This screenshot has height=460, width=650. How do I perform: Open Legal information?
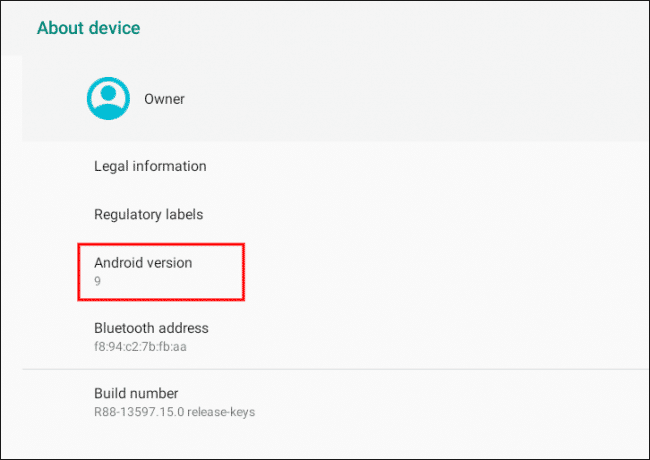coord(150,166)
